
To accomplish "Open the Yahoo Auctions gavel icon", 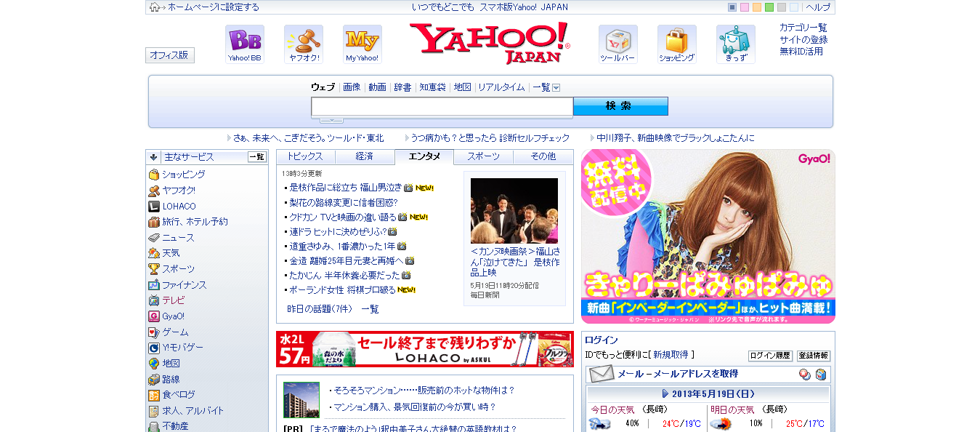I will click(x=304, y=44).
